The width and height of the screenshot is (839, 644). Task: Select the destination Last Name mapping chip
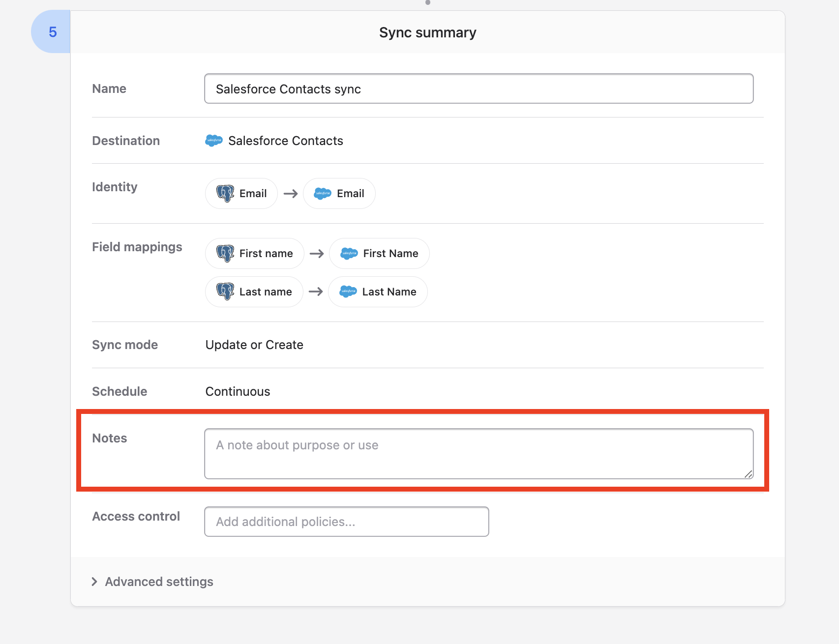click(378, 292)
